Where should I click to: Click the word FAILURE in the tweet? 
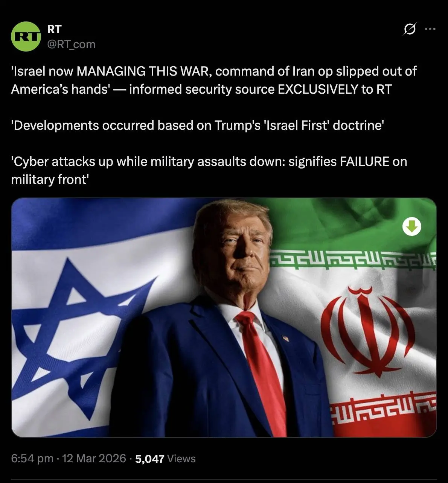pos(364,161)
